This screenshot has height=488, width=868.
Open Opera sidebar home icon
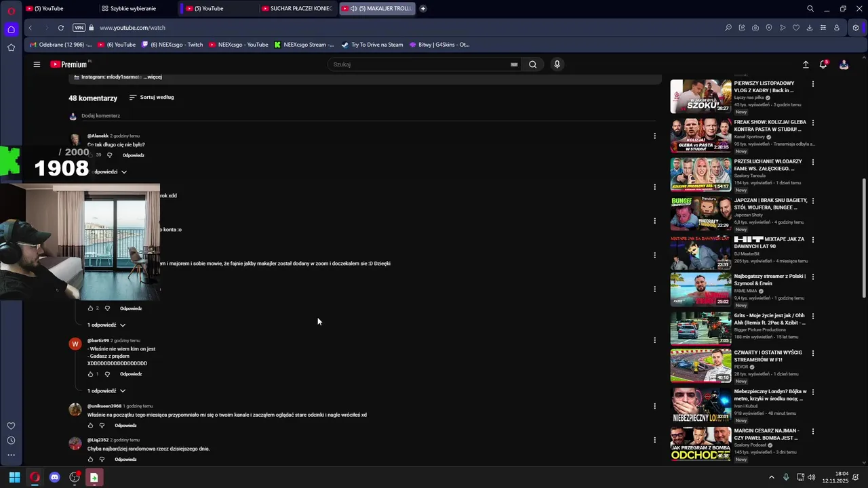[x=11, y=29]
